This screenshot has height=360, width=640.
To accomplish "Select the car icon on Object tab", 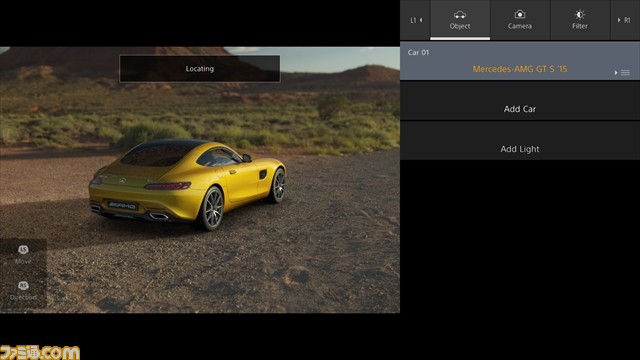I will (x=460, y=15).
